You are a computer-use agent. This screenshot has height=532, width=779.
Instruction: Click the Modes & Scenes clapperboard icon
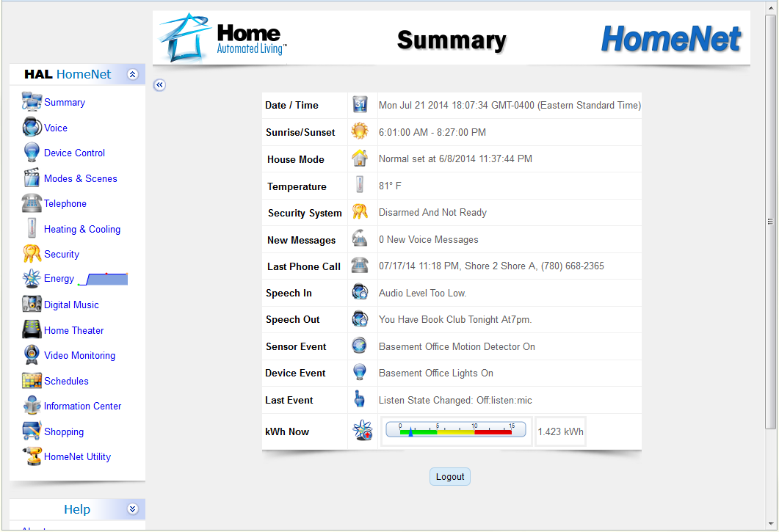coord(32,178)
